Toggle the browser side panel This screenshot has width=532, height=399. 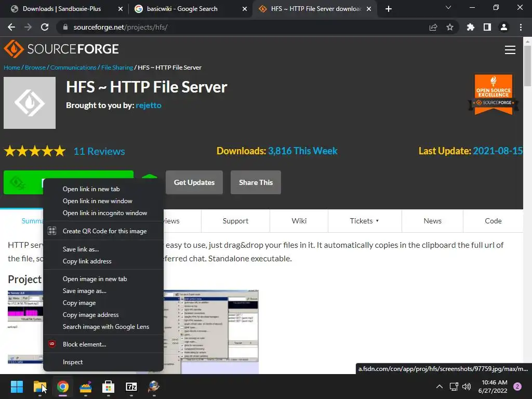(x=487, y=27)
